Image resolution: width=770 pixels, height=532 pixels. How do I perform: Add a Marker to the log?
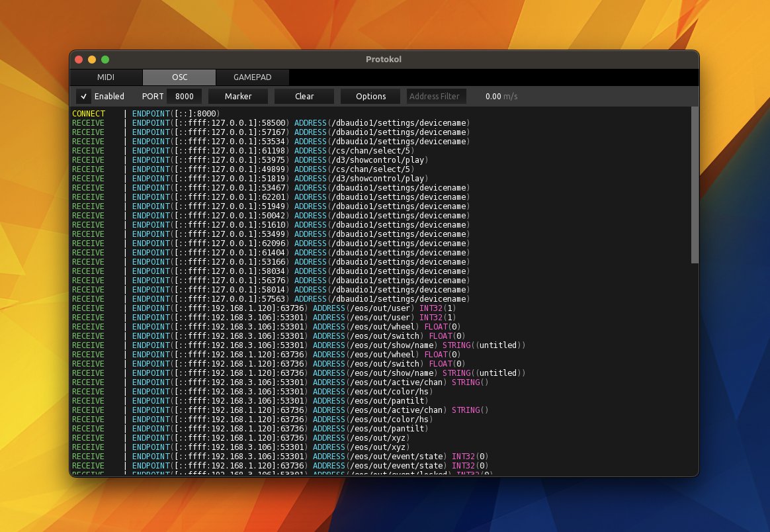[x=238, y=97]
